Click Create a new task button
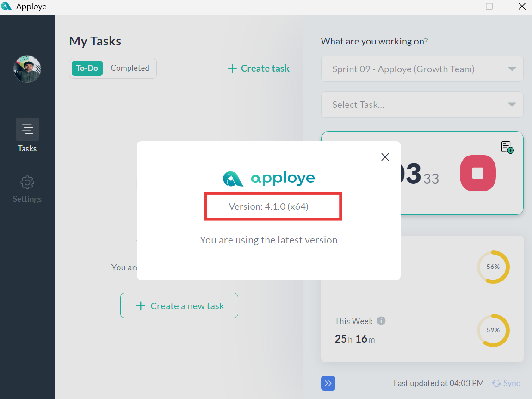 179,305
